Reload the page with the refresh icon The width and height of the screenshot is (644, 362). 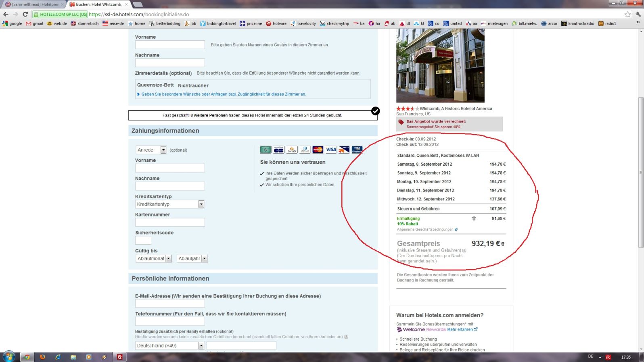pos(25,14)
